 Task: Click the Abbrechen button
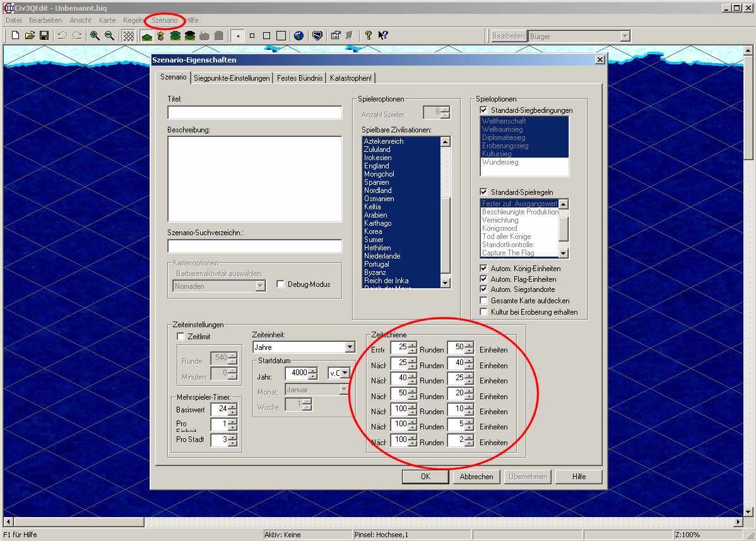click(476, 477)
